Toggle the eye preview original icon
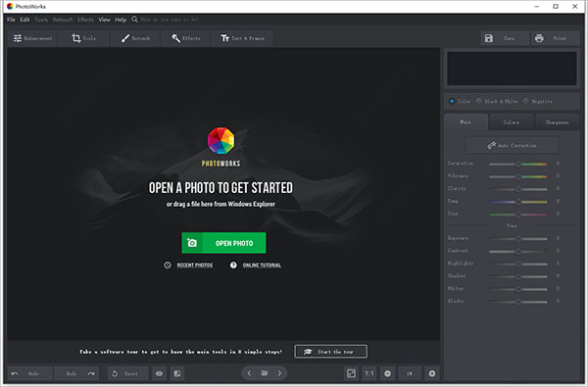The image size is (588, 387). 159,373
